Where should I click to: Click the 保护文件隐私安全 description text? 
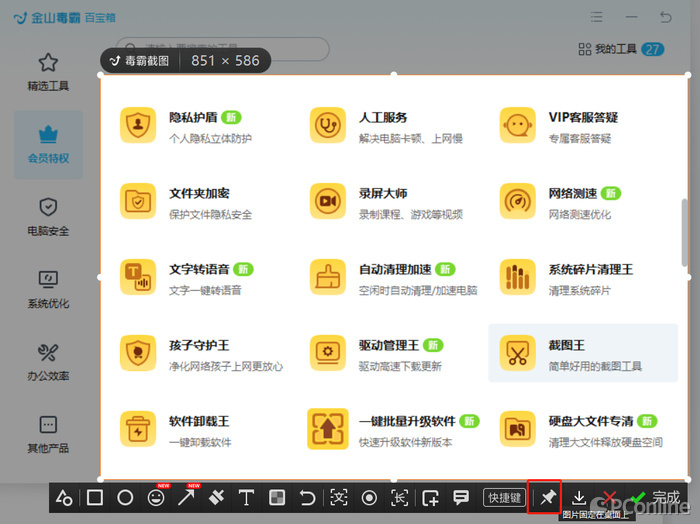pos(210,214)
